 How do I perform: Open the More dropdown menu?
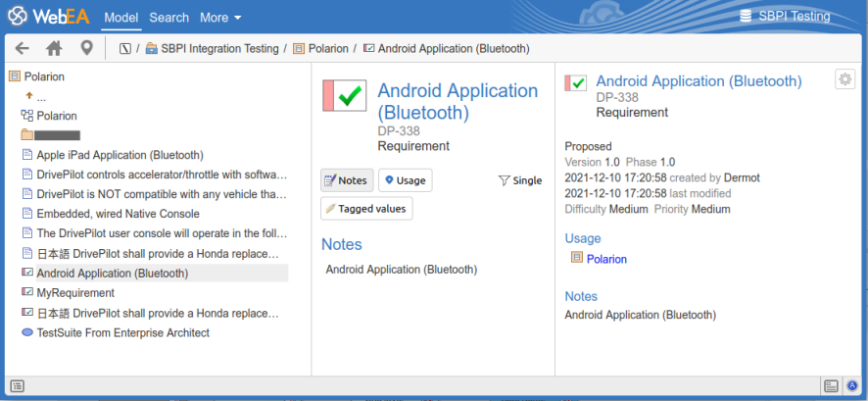coord(220,18)
